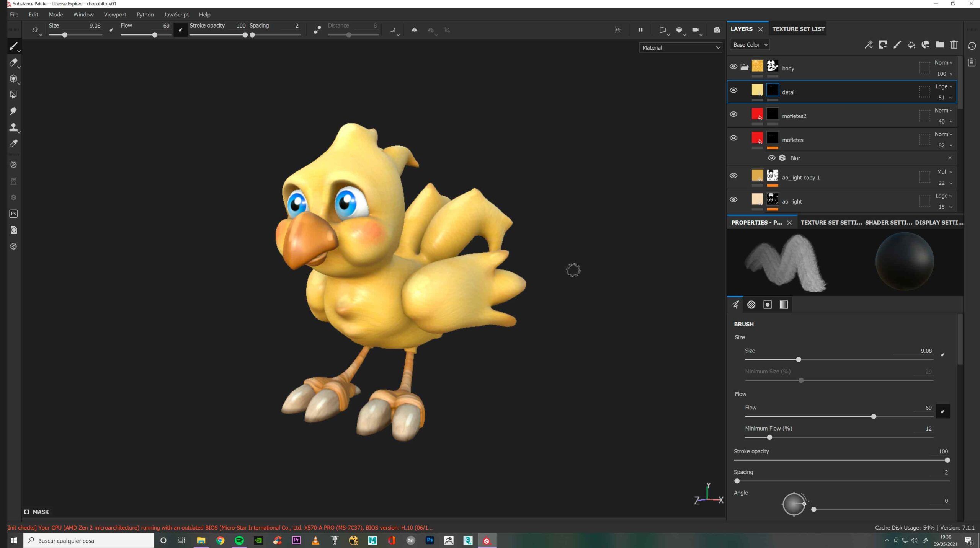Open the Log panel icon in right dock
The height and width of the screenshot is (548, 980).
pos(972,62)
